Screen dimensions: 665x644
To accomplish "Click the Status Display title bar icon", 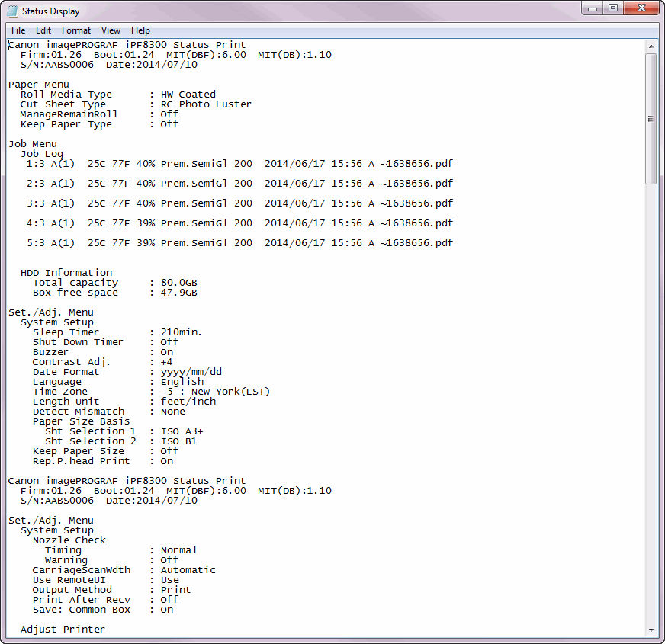I will (13, 11).
